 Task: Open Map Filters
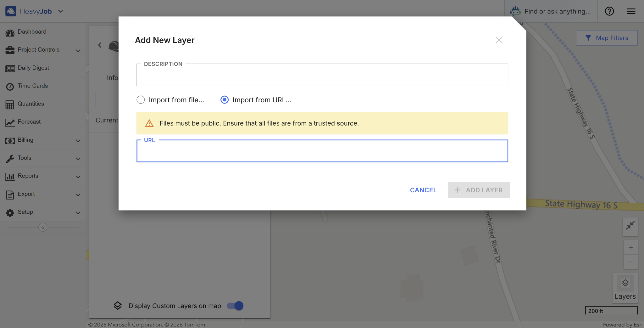607,38
